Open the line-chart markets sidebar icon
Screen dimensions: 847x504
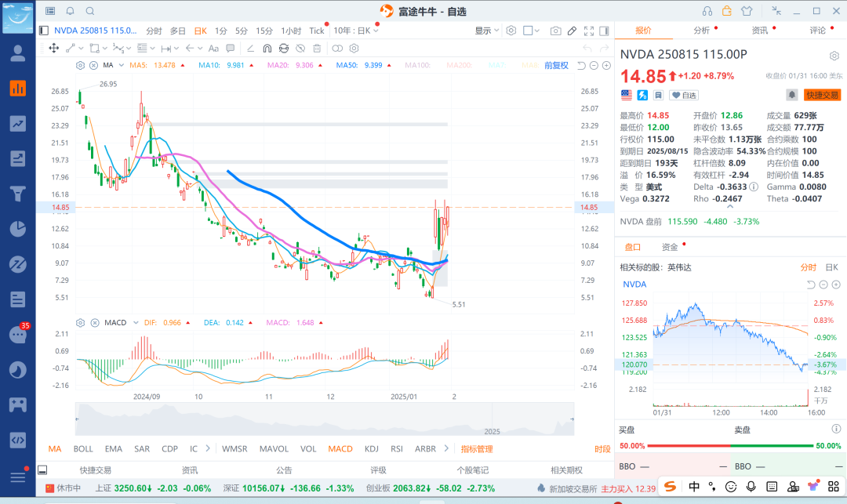tap(18, 124)
